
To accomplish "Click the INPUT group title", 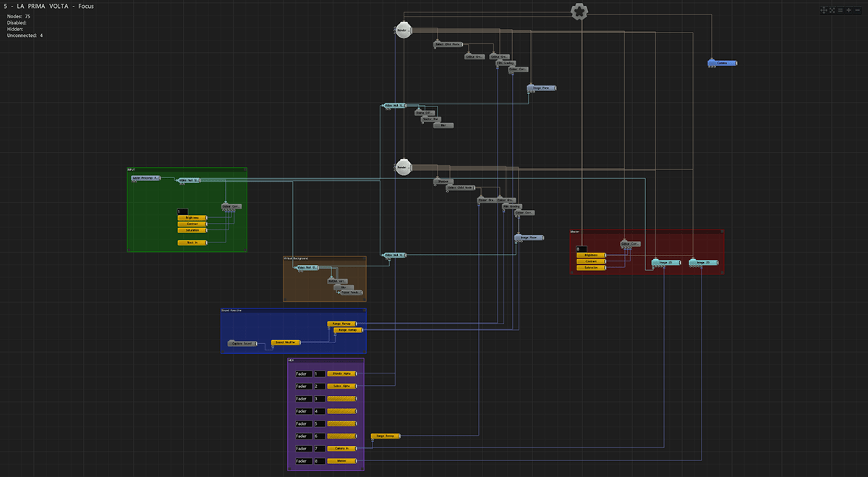I will point(132,170).
